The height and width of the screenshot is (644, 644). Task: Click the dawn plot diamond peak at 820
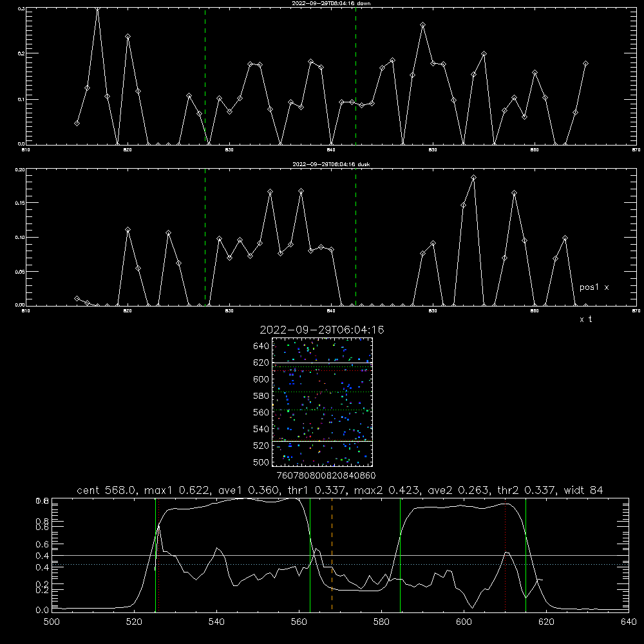coord(128,37)
